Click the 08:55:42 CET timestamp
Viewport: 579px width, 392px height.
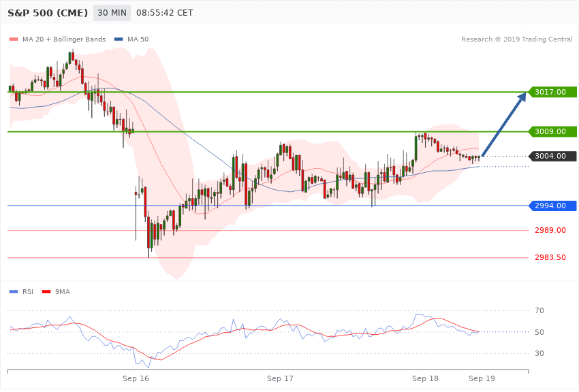165,13
